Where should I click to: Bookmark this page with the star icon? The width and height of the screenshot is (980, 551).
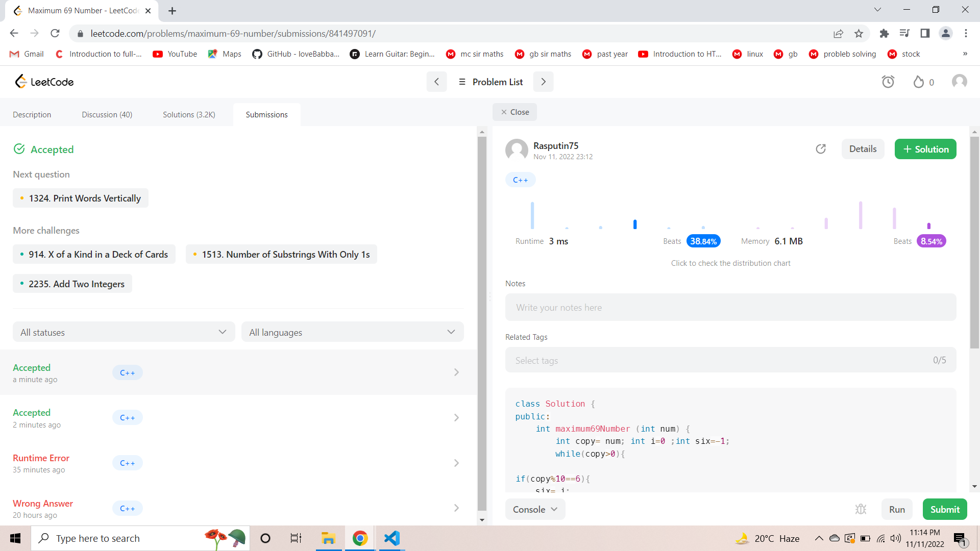point(859,33)
